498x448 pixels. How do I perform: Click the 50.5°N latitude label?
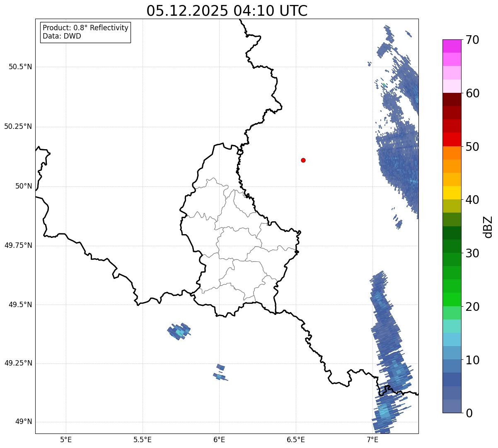click(x=20, y=67)
